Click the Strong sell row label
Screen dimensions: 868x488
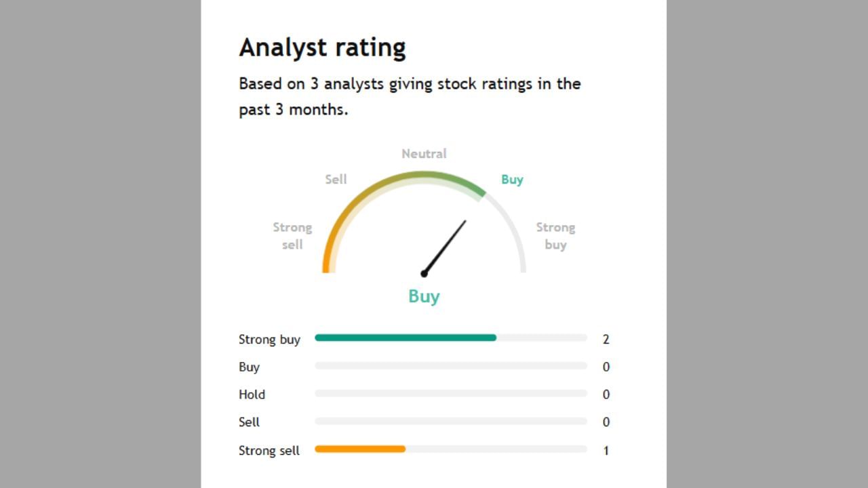(269, 450)
